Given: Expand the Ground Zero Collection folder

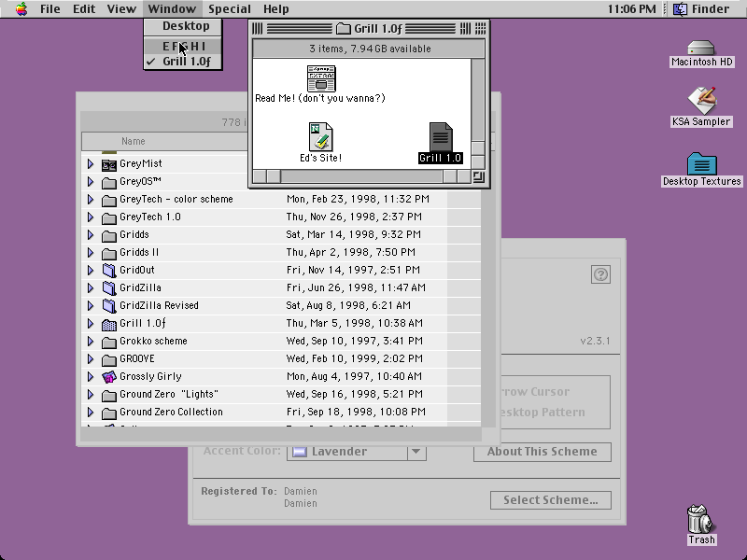Looking at the screenshot, I should (91, 412).
